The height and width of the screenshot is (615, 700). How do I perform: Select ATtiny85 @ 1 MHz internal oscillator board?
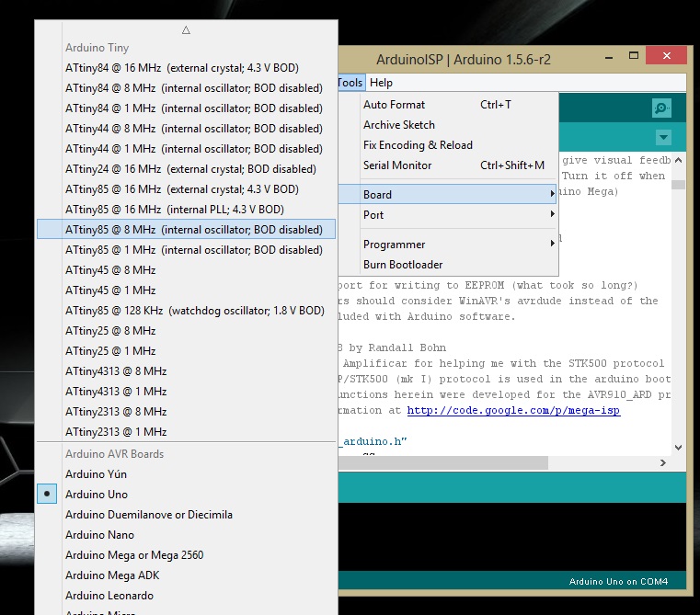pos(186,250)
